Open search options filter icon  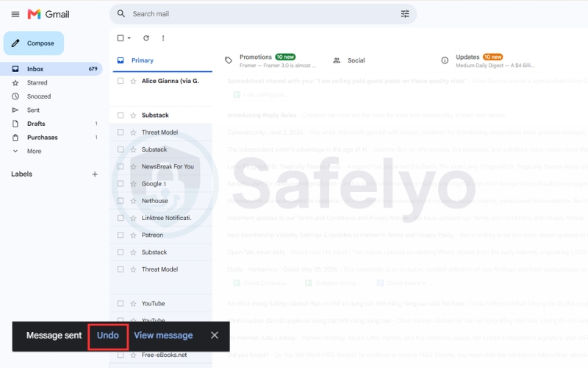[x=405, y=14]
